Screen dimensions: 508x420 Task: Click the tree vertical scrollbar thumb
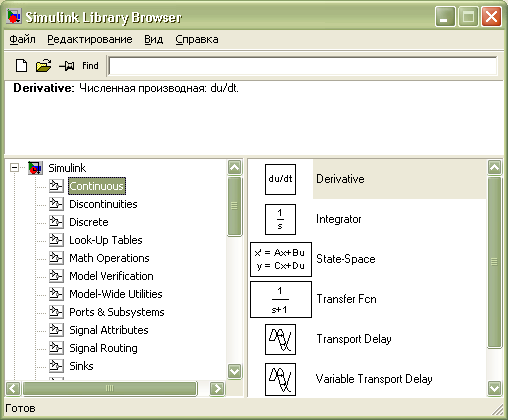pos(235,207)
